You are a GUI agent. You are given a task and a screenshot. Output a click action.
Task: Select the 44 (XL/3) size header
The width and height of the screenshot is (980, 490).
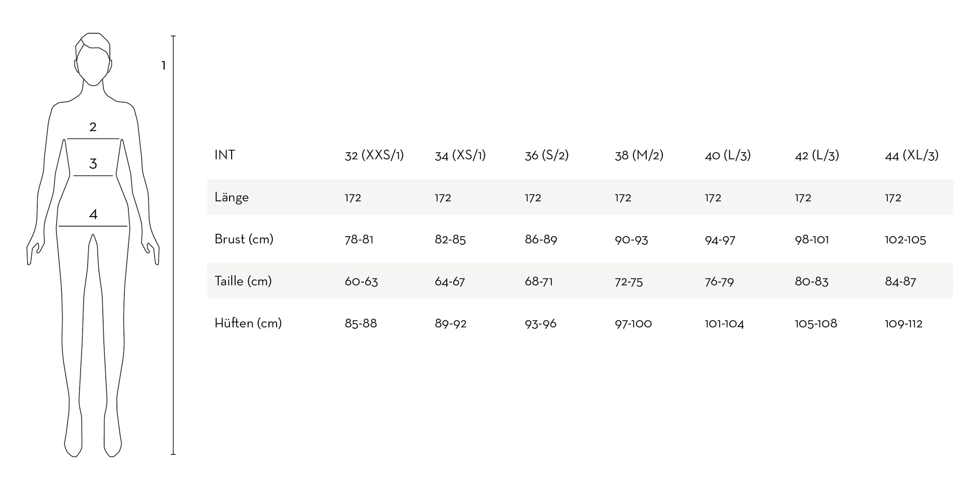point(912,155)
